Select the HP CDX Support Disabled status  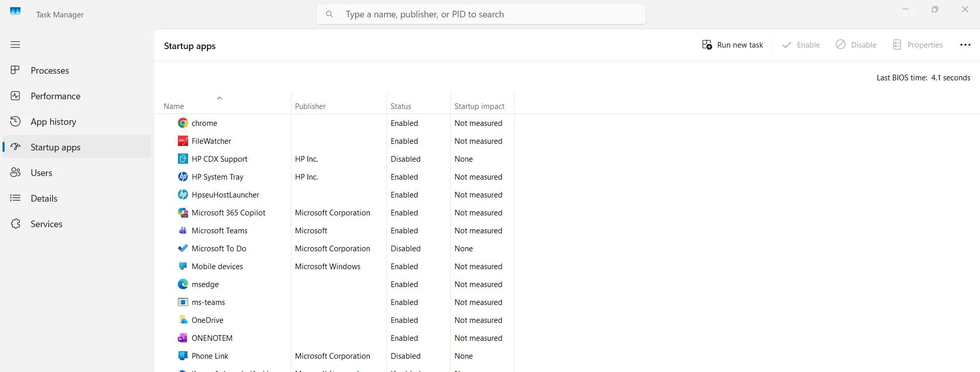405,159
